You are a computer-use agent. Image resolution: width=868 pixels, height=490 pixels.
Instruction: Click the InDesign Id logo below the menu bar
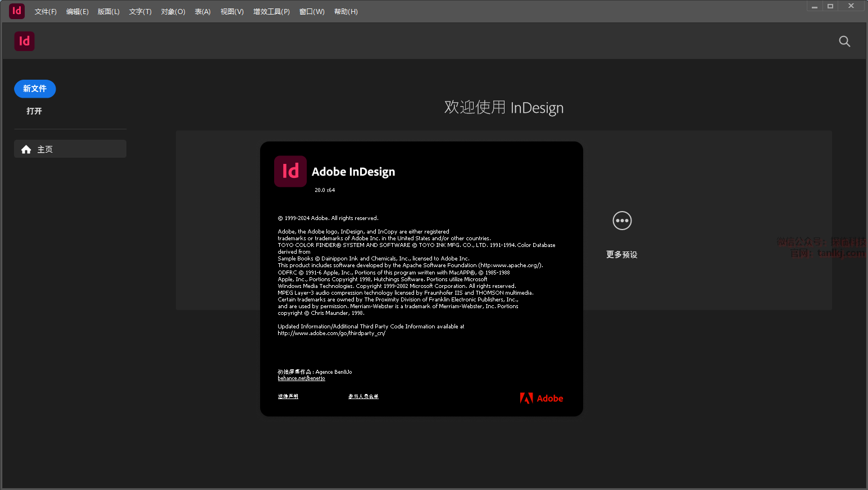pos(24,41)
